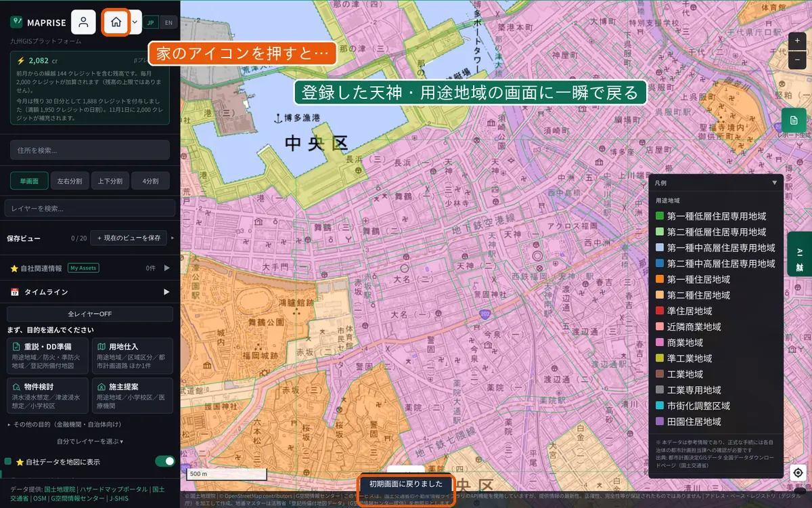Select the 上下分割 split layout

pyautogui.click(x=110, y=181)
